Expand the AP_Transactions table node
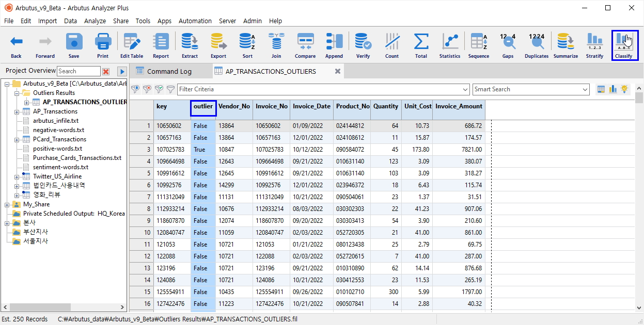644x325 pixels. click(17, 111)
